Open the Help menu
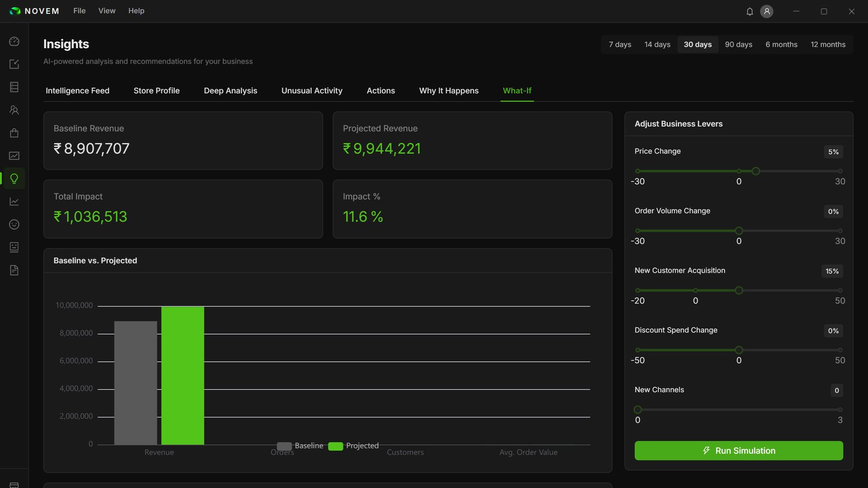The height and width of the screenshot is (488, 868). 136,11
